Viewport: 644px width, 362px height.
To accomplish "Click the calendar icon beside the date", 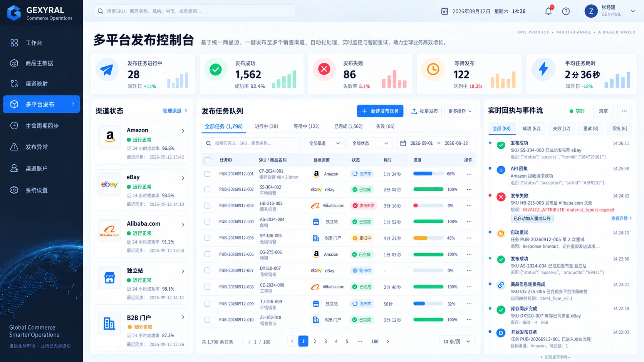I will tap(444, 11).
